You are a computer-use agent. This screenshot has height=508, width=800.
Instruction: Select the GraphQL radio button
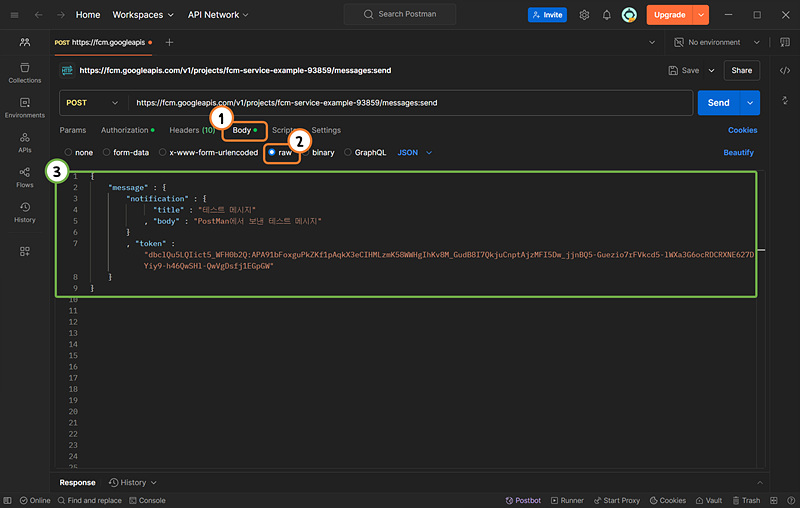tap(347, 152)
